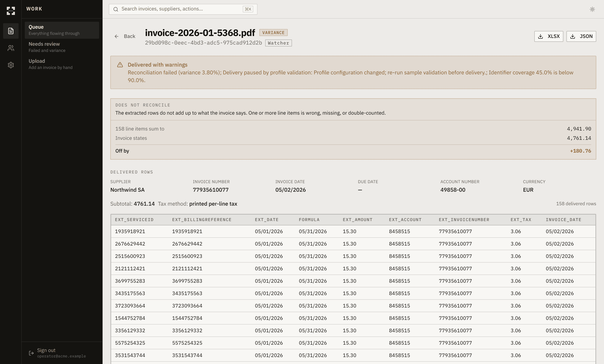Open Upload in the sidebar
The image size is (604, 364).
[62, 64]
